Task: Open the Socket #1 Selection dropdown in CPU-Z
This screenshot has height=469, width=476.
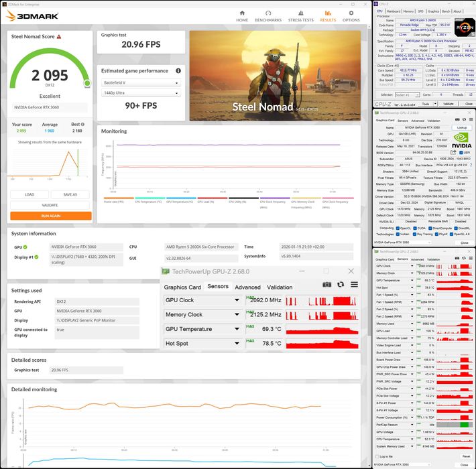Action: click(408, 95)
